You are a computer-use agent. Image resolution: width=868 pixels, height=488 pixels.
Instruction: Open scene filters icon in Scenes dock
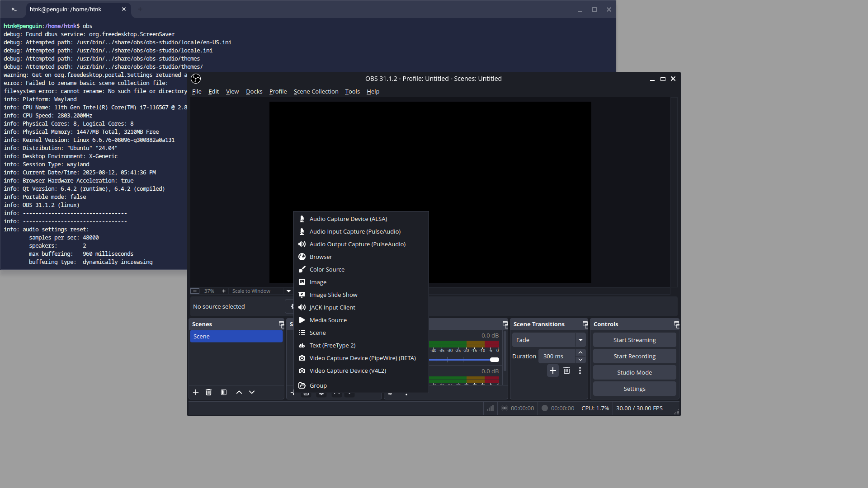(224, 392)
